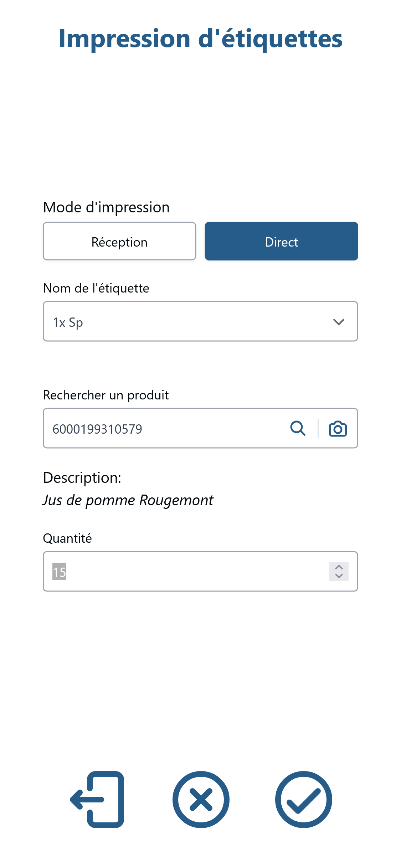Open the Nom de l'étiquette dropdown
The width and height of the screenshot is (401, 868).
pos(200,321)
